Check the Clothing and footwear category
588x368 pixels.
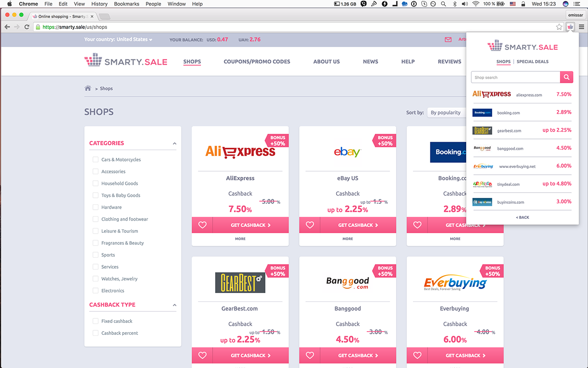[96, 219]
